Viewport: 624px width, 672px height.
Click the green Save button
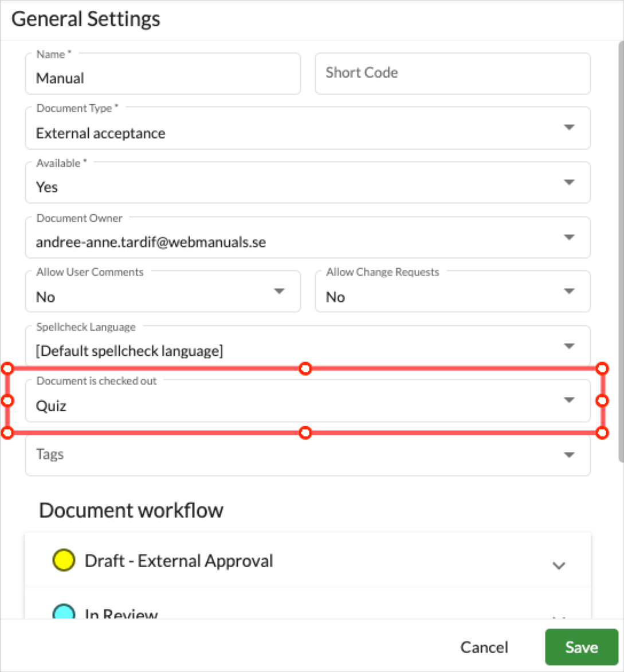(x=581, y=647)
